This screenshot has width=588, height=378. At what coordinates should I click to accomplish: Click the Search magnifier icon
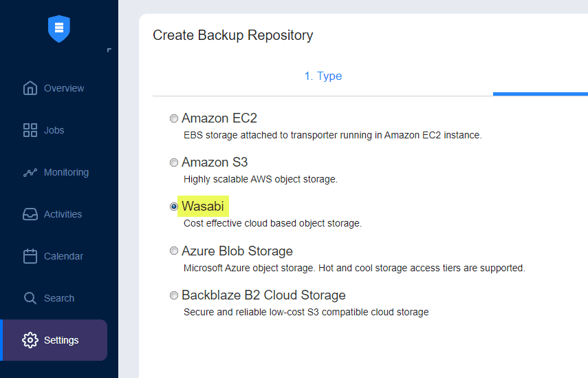(x=30, y=298)
